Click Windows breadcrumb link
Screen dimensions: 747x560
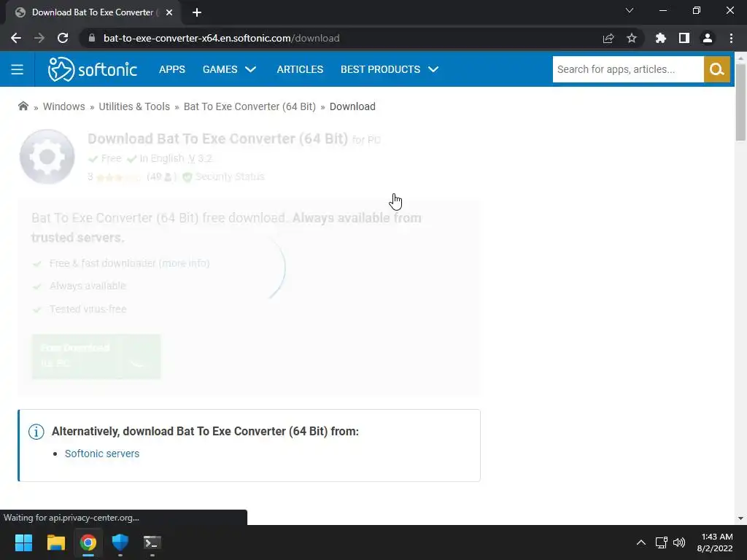pyautogui.click(x=64, y=106)
